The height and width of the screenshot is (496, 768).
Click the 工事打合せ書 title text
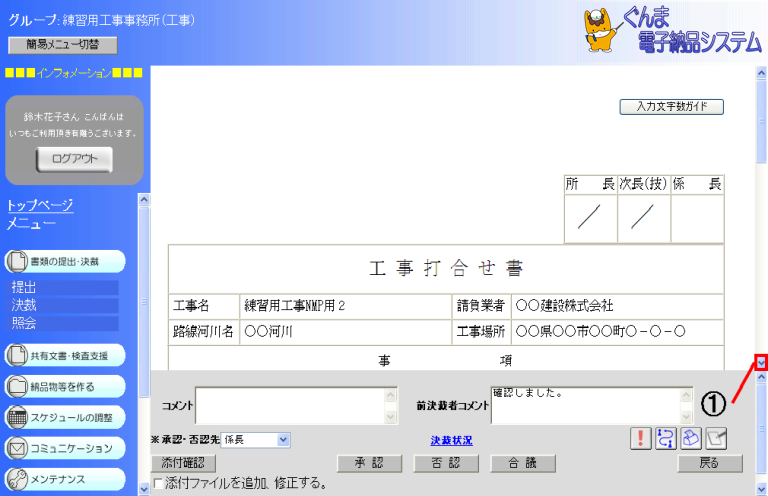tap(446, 268)
